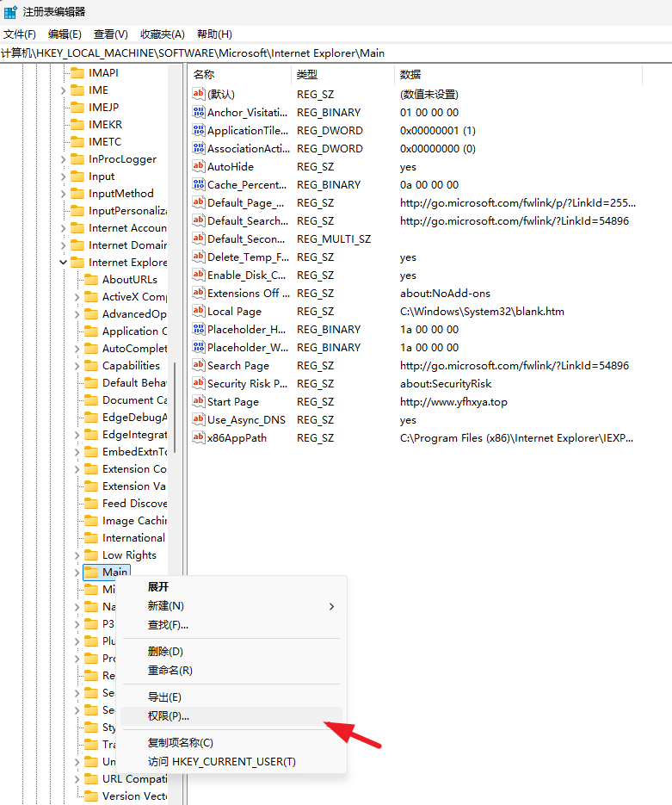
Task: Select the Internet Account tree key
Action: [127, 228]
